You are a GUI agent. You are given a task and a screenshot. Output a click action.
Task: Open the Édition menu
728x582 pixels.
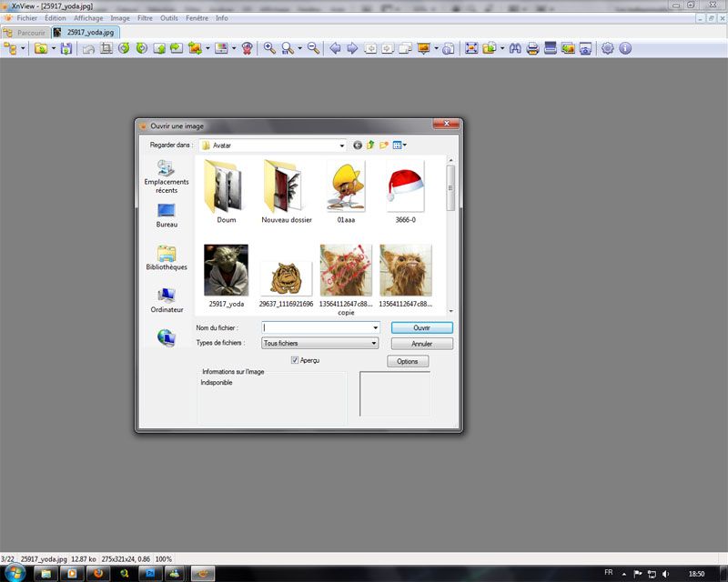[x=56, y=18]
